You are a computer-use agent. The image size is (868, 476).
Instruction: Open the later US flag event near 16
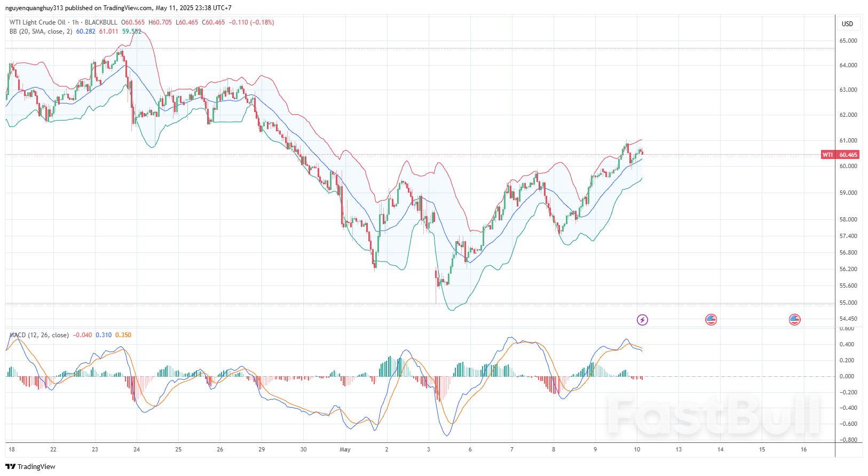794,320
